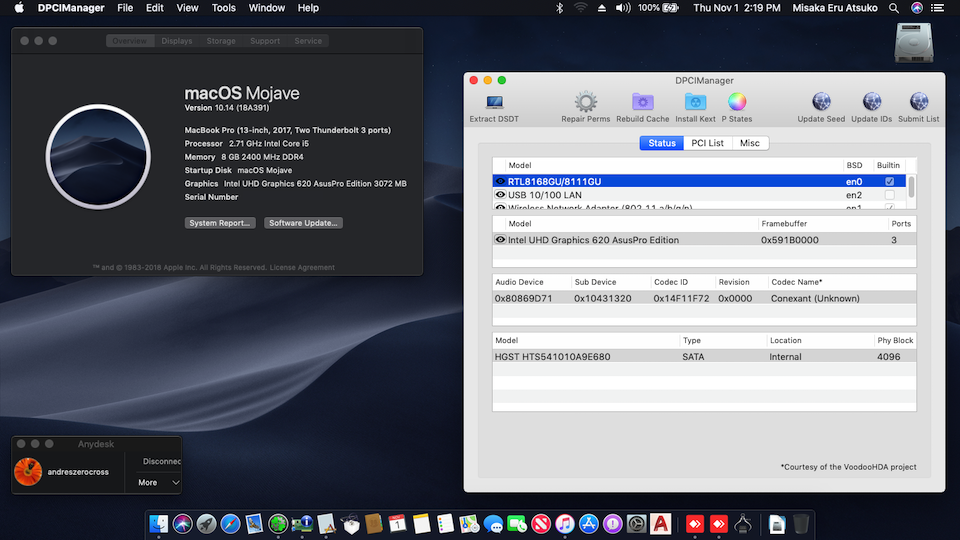This screenshot has width=960, height=540.
Task: Open Safari from the Dock
Action: 230,524
